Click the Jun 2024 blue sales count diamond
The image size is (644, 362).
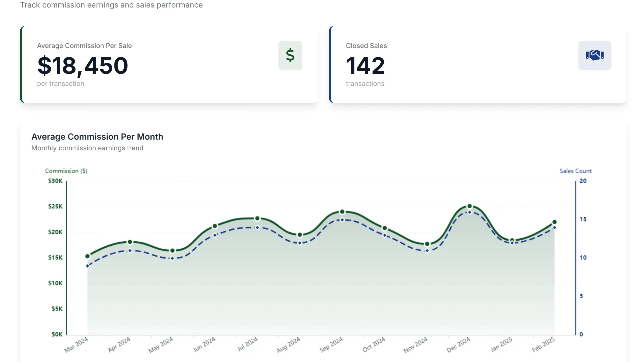(215, 235)
